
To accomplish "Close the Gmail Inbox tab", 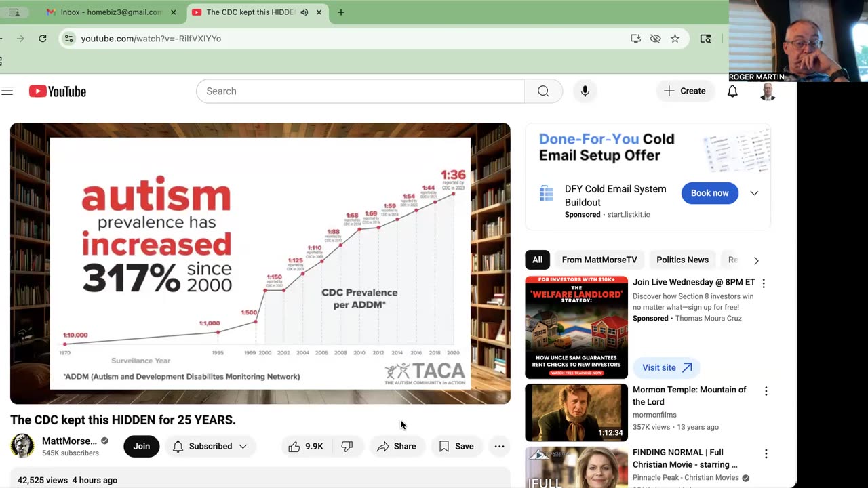I will pyautogui.click(x=173, y=12).
